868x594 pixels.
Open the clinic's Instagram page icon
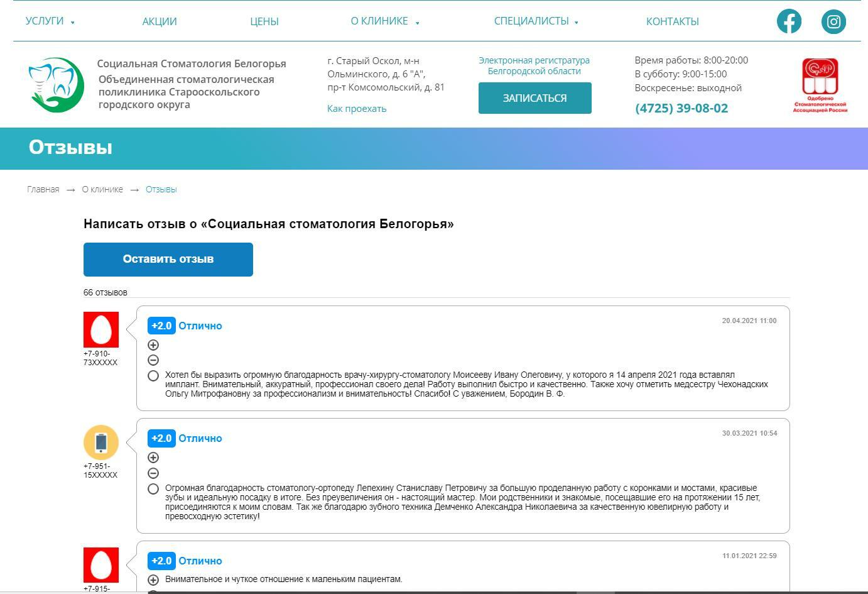[x=833, y=21]
